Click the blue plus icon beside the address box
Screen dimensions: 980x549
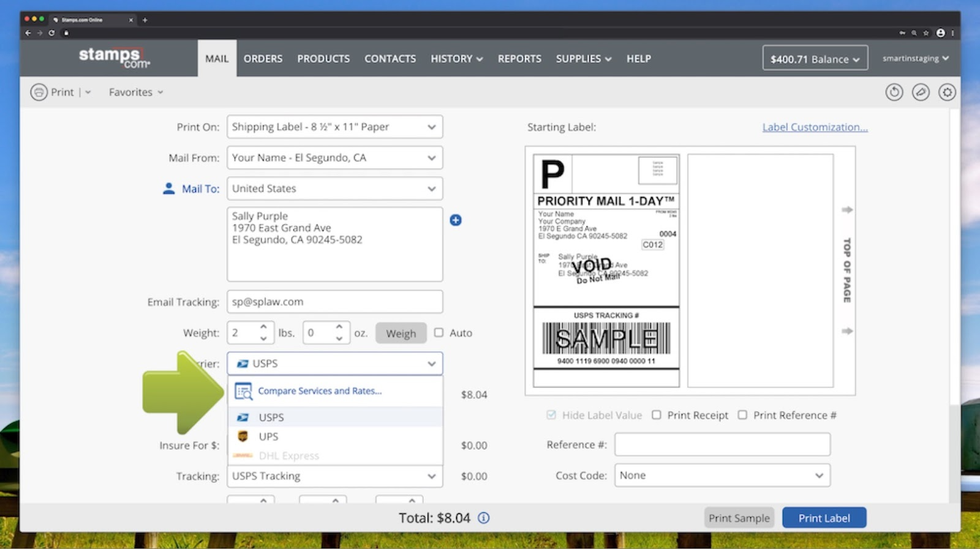[x=455, y=220]
